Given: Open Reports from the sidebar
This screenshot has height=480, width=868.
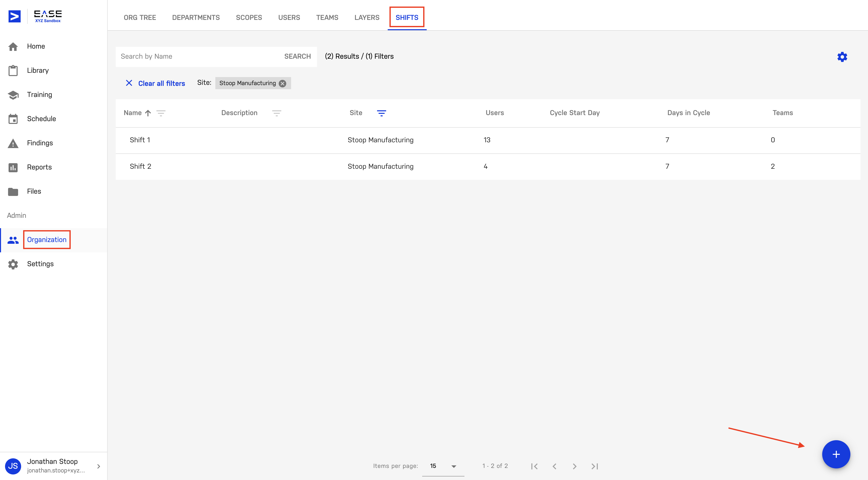Looking at the screenshot, I should [39, 167].
